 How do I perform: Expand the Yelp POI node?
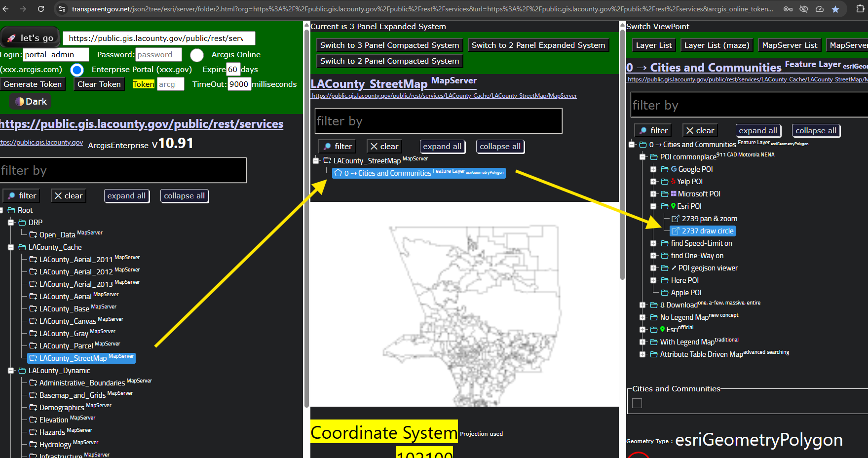pos(653,182)
